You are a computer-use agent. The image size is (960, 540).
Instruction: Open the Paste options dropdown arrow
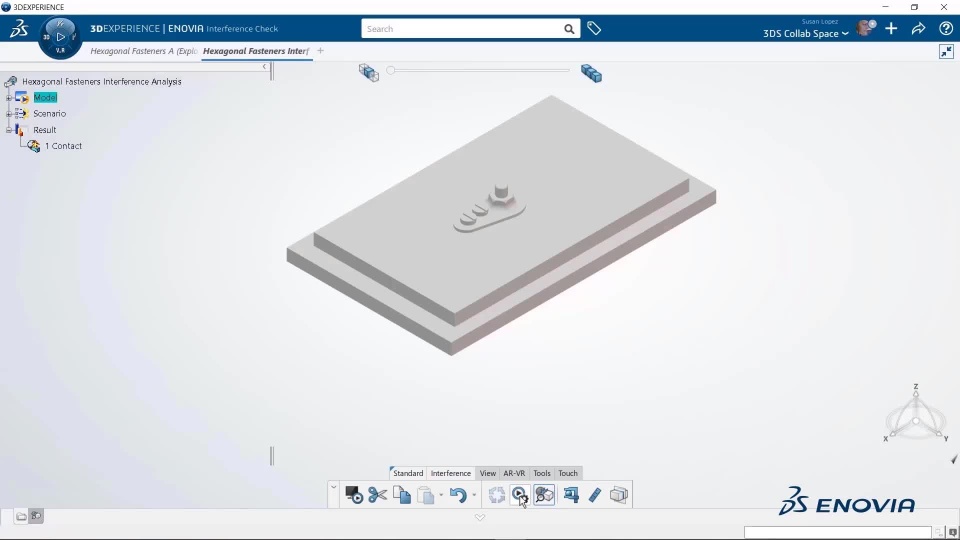click(441, 495)
